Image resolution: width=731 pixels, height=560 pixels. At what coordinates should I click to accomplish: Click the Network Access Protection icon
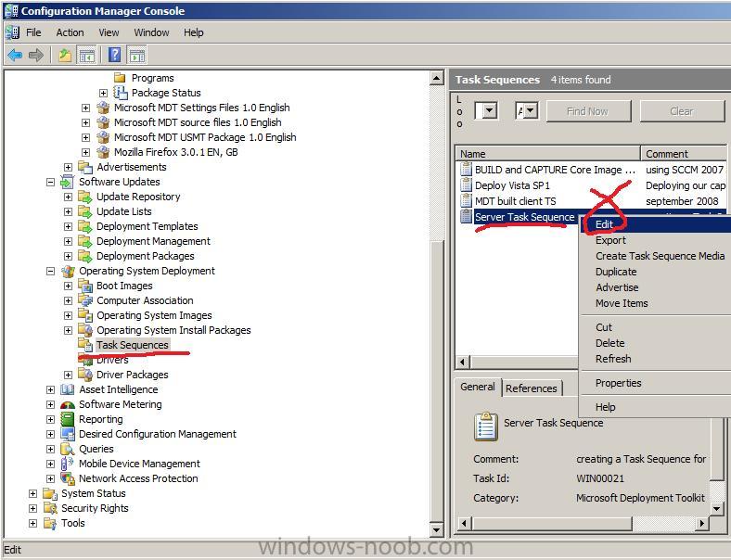click(x=68, y=478)
